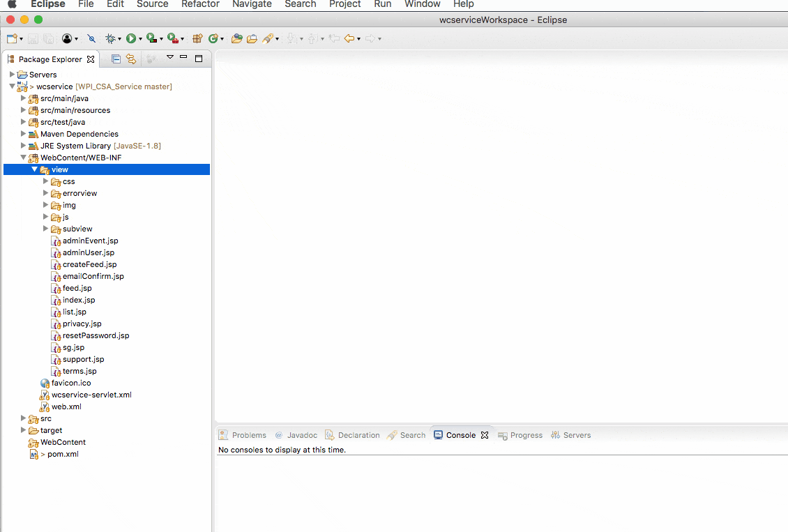This screenshot has height=532, width=788.
Task: Click the Coverage launch icon
Action: click(x=152, y=38)
